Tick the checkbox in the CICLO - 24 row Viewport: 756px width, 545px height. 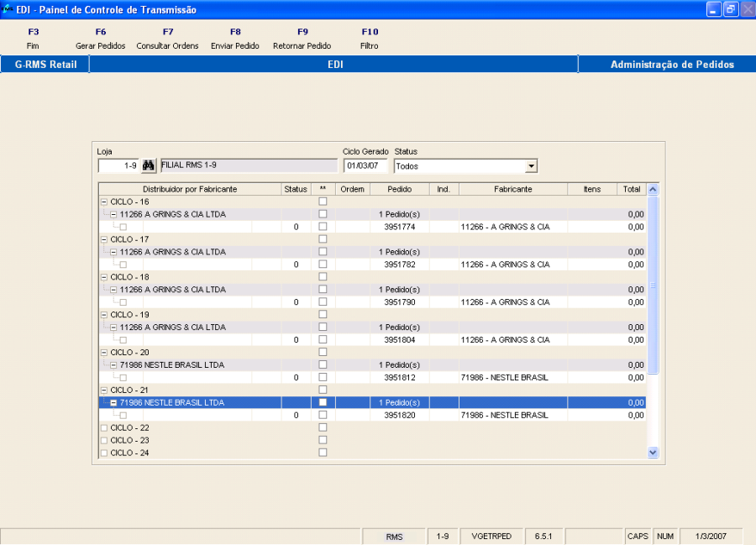[x=323, y=453]
